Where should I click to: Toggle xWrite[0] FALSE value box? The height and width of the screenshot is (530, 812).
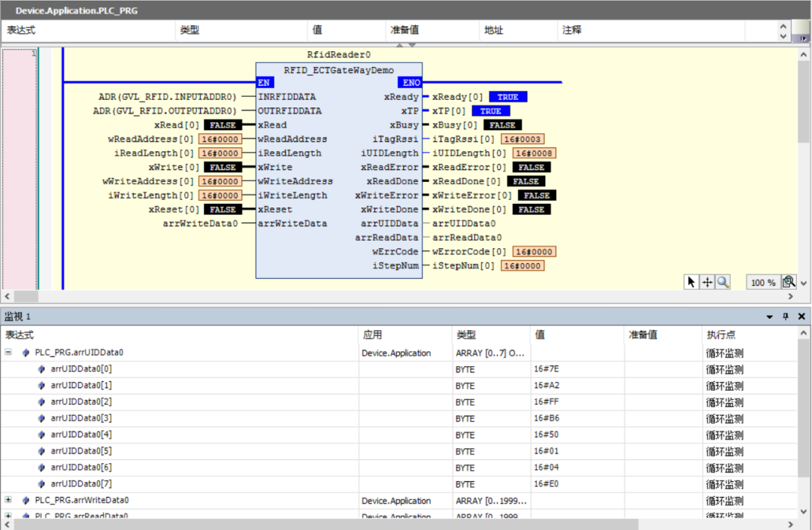tap(222, 167)
